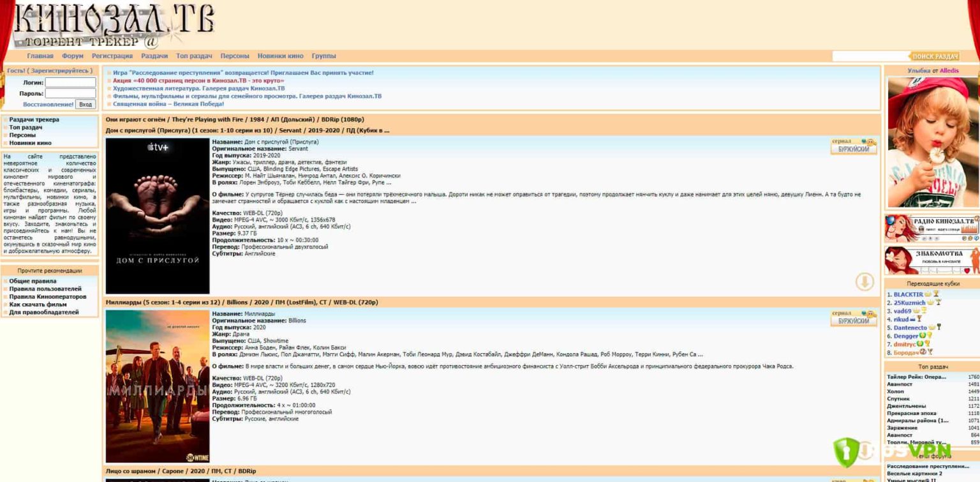Image resolution: width=980 pixels, height=482 pixels.
Task: Click the Зарегистрируйтесь link
Action: pyautogui.click(x=60, y=71)
